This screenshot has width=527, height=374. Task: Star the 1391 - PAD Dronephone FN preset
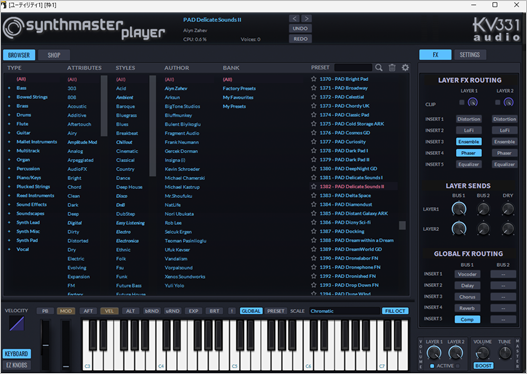[314, 267]
